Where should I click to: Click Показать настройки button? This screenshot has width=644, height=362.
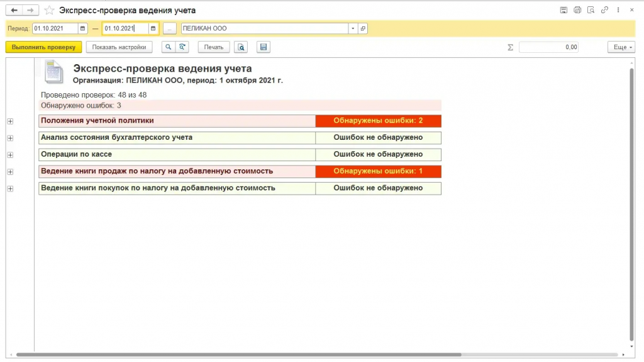click(x=119, y=47)
